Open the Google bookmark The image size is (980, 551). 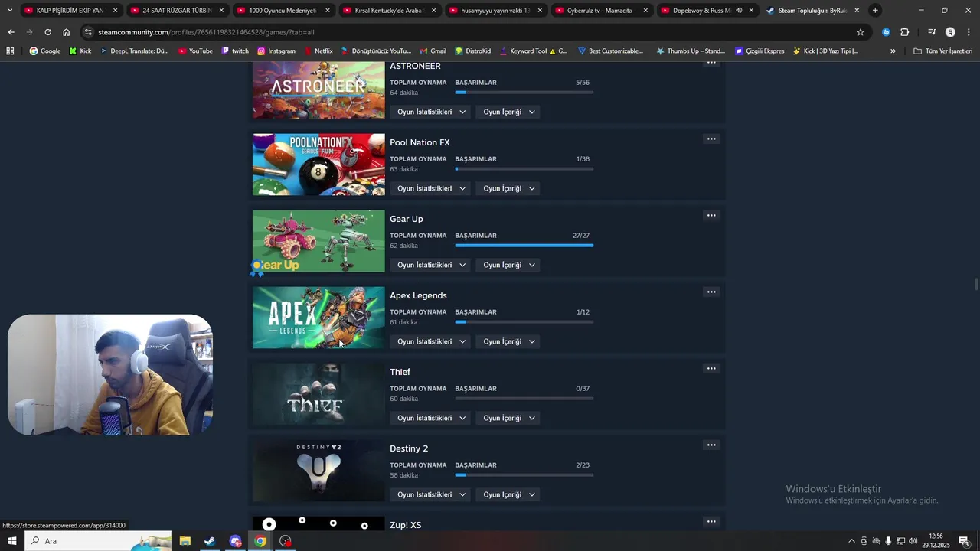44,51
